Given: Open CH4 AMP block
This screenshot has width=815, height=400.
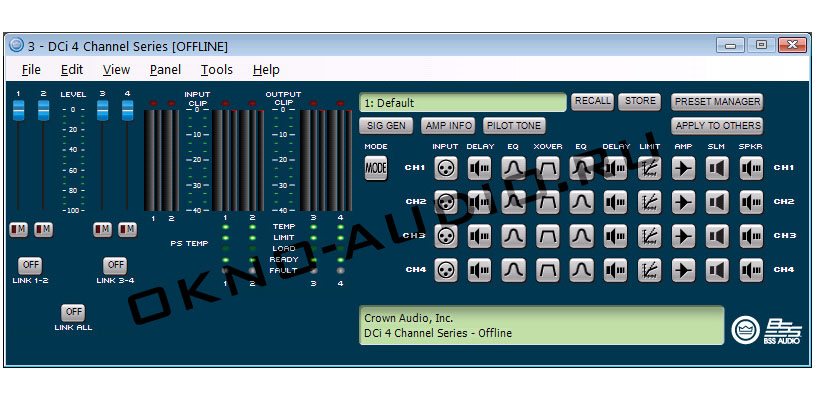Looking at the screenshot, I should coord(683,270).
